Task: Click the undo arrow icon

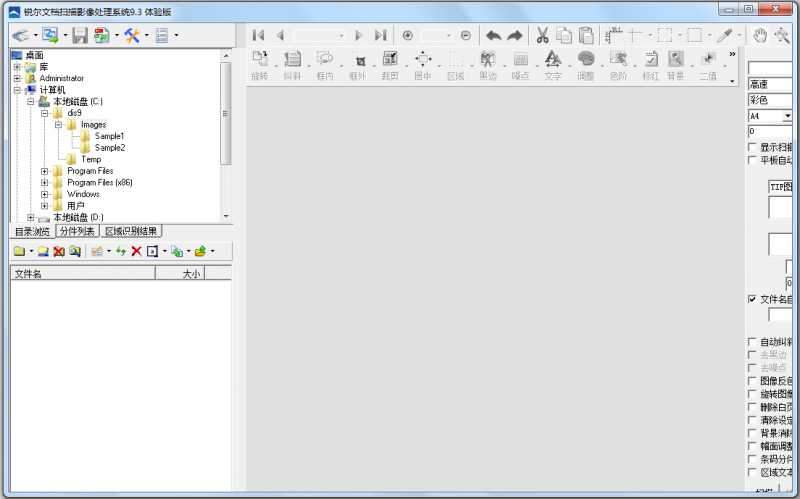Action: pyautogui.click(x=493, y=35)
